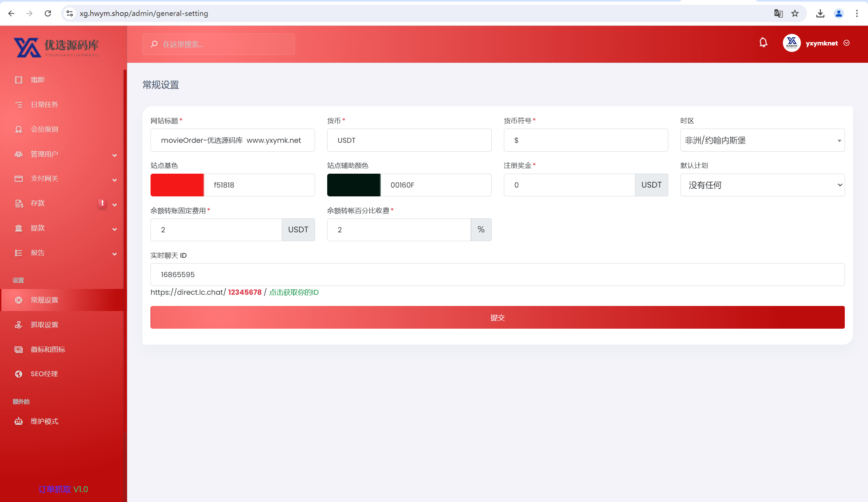This screenshot has width=868, height=502.
Task: Click the SEO经理 globe icon
Action: [19, 374]
